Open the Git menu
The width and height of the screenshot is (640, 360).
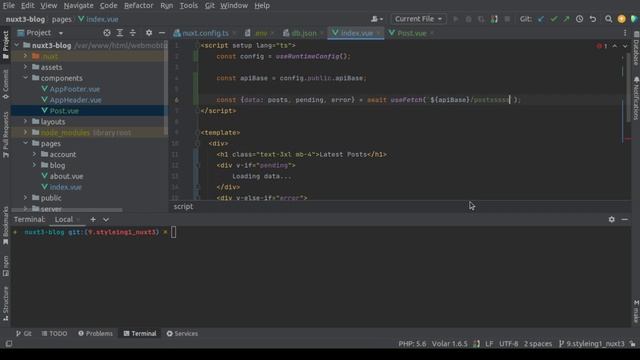click(x=210, y=6)
